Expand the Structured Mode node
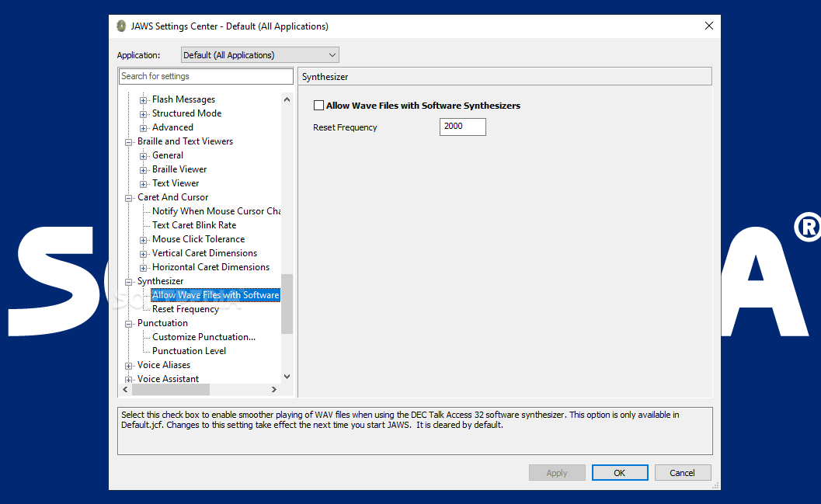The width and height of the screenshot is (821, 504). click(x=143, y=114)
